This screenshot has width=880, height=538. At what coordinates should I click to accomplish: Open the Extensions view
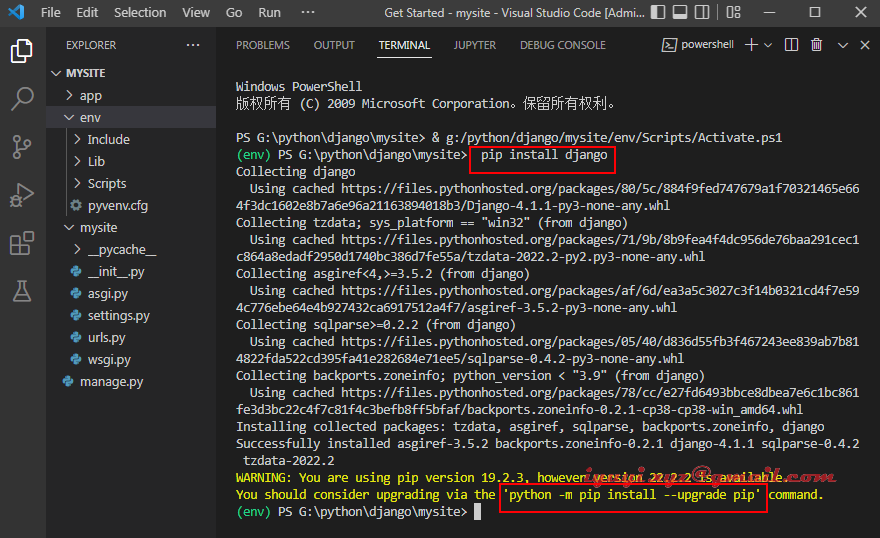click(22, 243)
